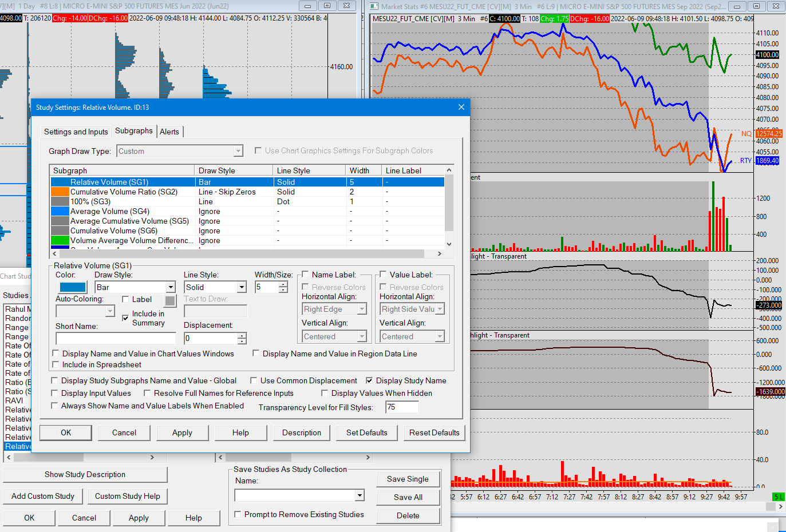The width and height of the screenshot is (786, 532).
Task: Increase Width/Size with the up spinner arrow
Action: (x=283, y=284)
